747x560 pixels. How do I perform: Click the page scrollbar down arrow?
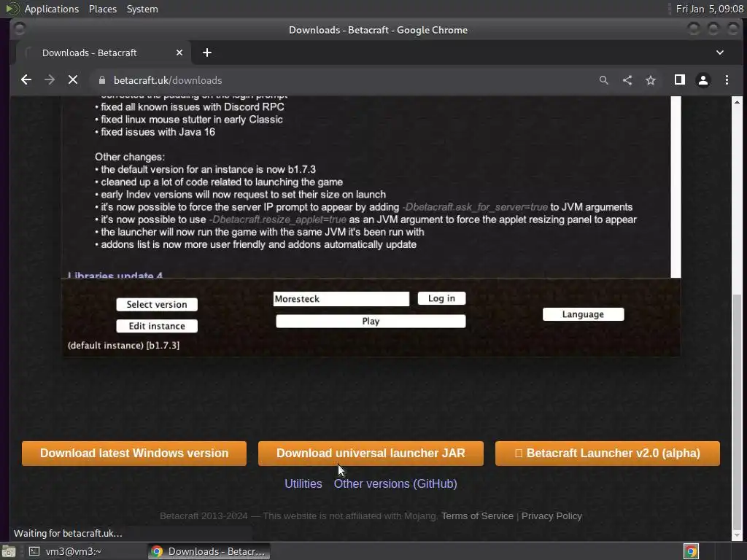[737, 535]
